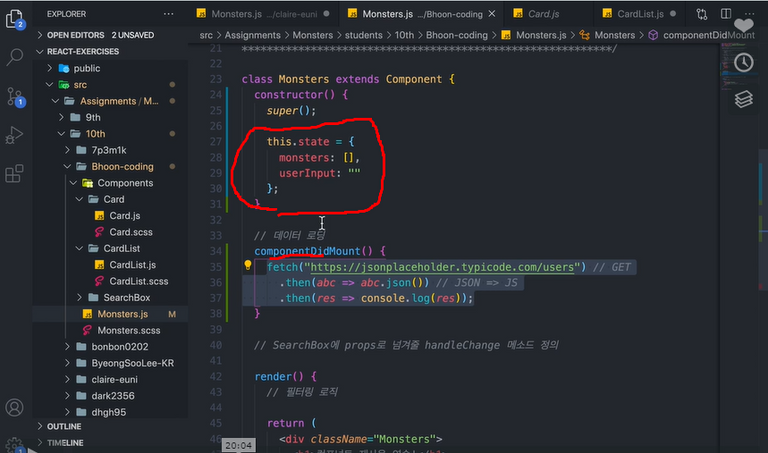The image size is (768, 453).
Task: Click the students breadcrumb
Action: click(363, 35)
